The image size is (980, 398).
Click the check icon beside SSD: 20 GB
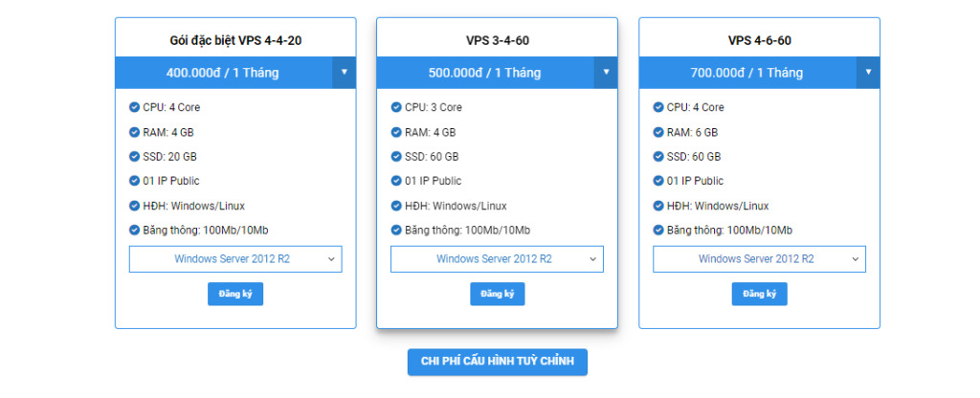pyautogui.click(x=134, y=157)
